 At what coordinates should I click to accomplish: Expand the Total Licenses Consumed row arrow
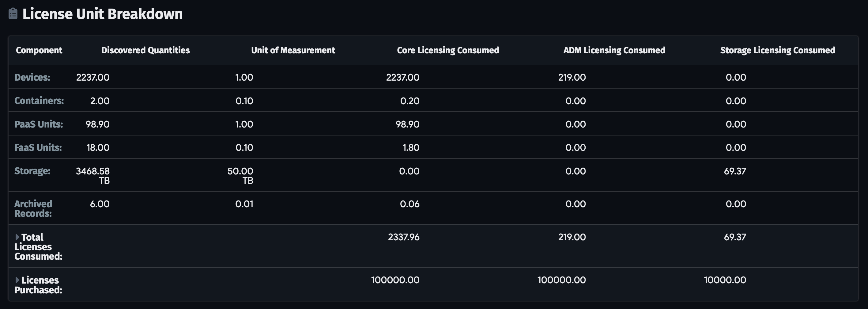[x=17, y=237]
